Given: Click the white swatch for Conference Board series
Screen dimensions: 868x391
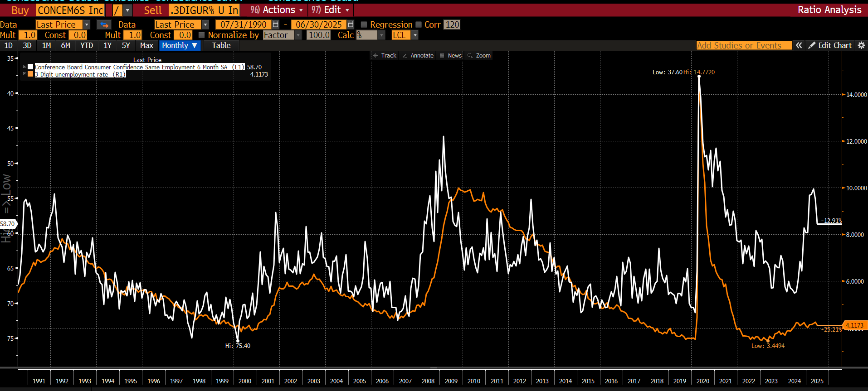Looking at the screenshot, I should (30, 67).
